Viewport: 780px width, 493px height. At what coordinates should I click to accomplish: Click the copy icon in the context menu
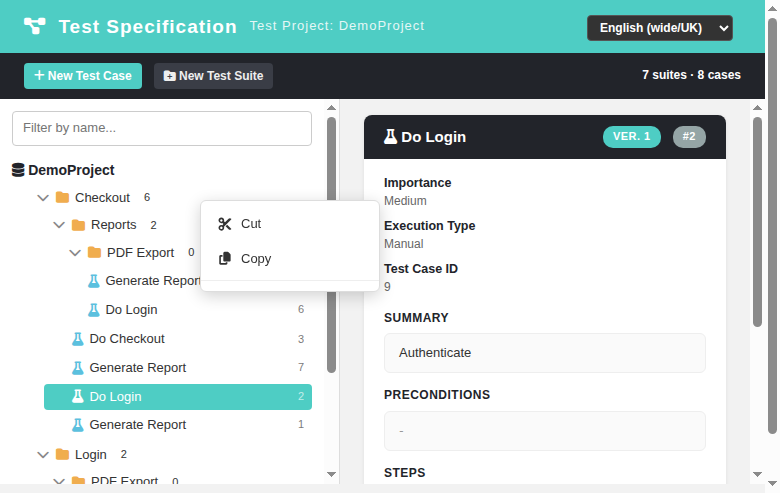pyautogui.click(x=225, y=259)
